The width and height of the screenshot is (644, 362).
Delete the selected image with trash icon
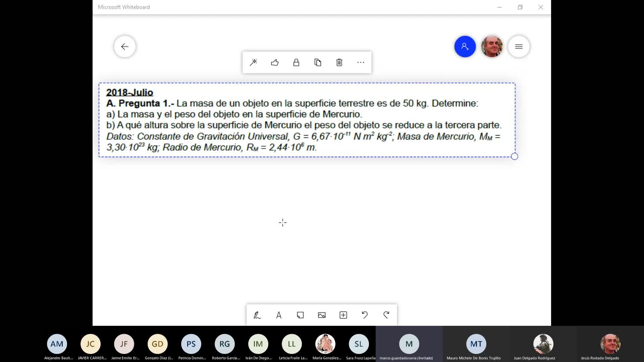click(339, 62)
